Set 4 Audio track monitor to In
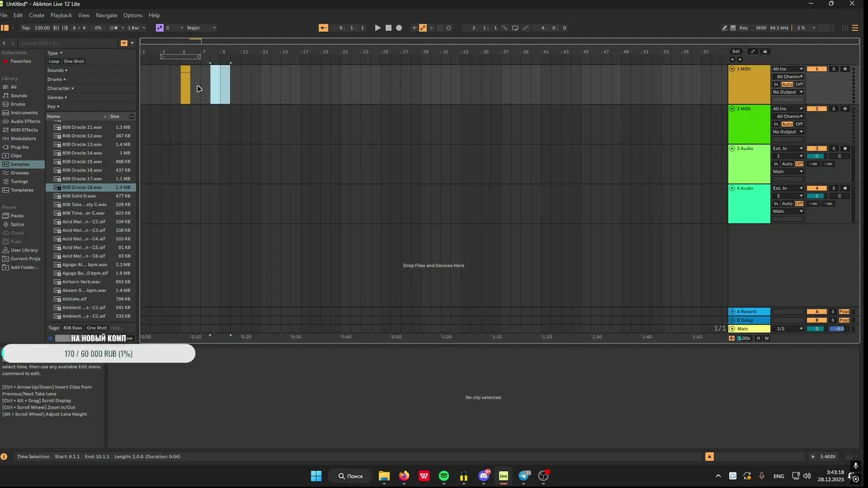This screenshot has height=488, width=868. point(776,203)
